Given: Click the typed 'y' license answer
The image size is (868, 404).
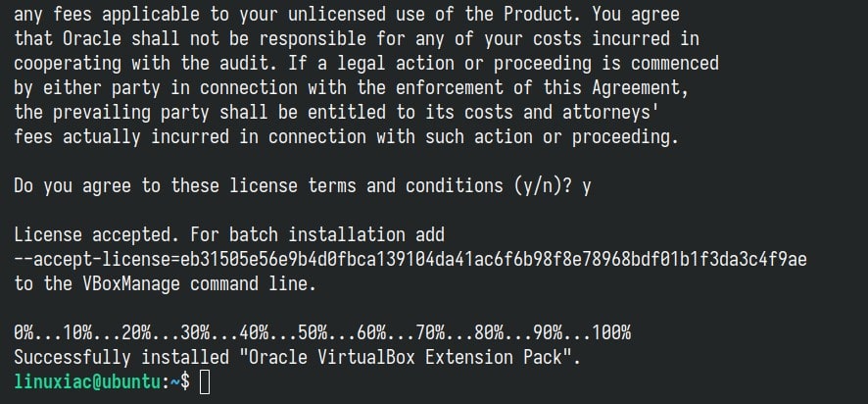Looking at the screenshot, I should click(x=587, y=185).
